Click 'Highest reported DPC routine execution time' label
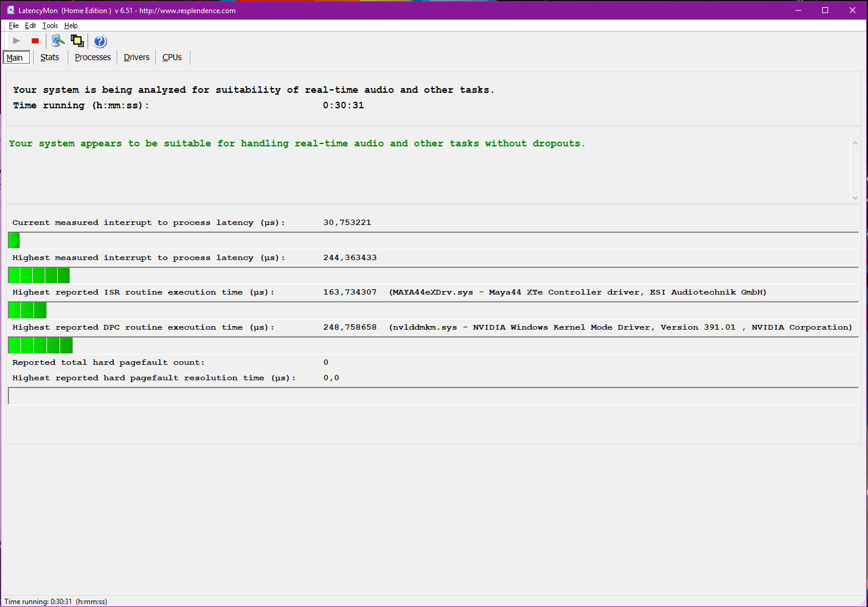 coord(143,327)
